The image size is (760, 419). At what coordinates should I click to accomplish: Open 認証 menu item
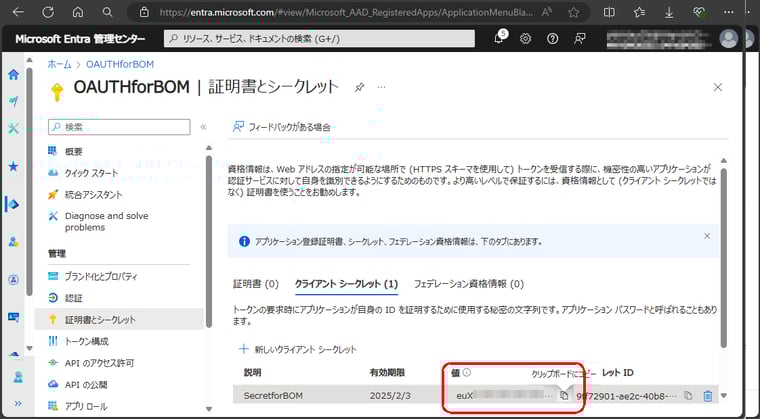[x=74, y=298]
